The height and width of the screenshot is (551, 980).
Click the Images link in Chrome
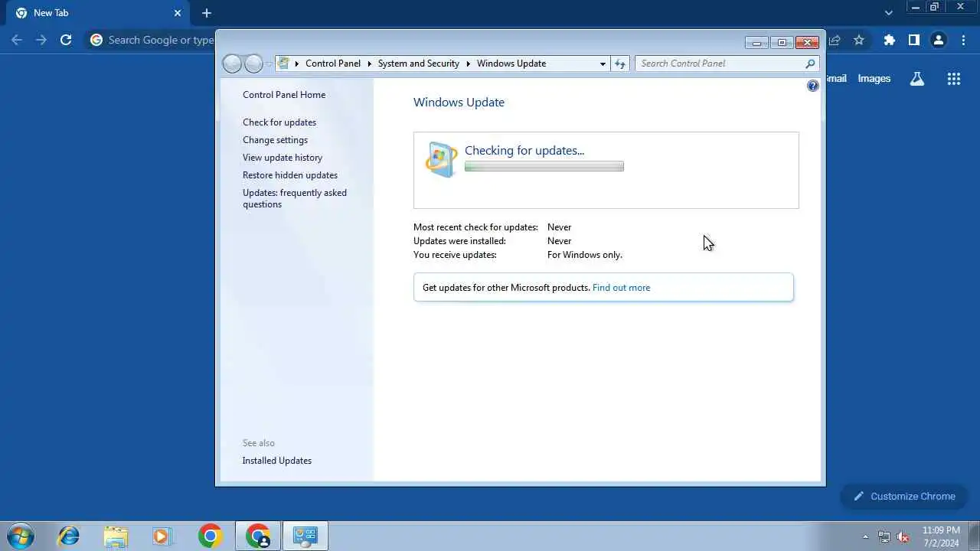[874, 78]
